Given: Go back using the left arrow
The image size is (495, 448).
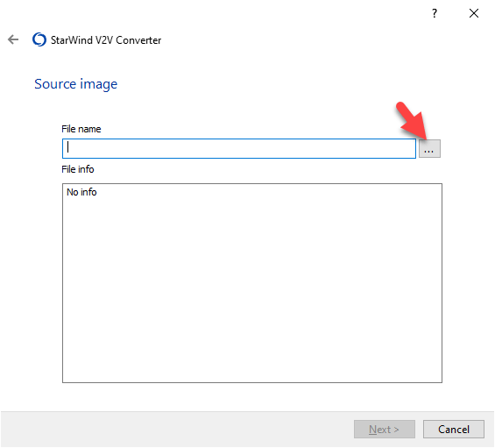Looking at the screenshot, I should pyautogui.click(x=13, y=39).
